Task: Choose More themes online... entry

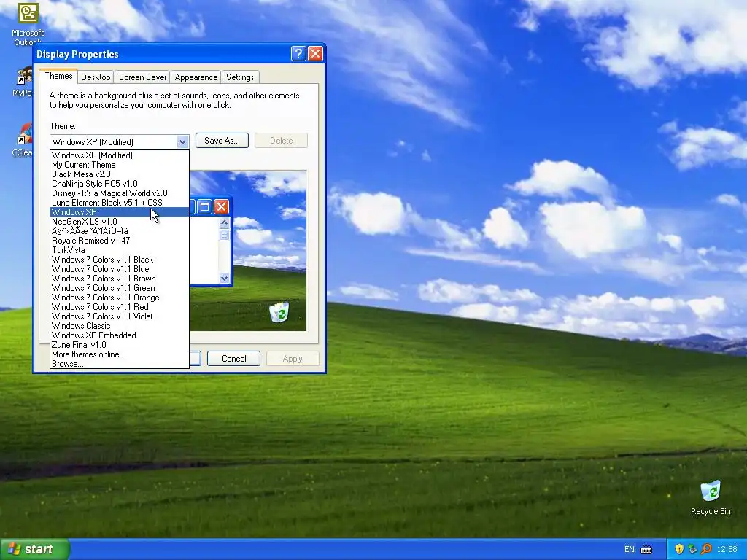Action: tap(119, 355)
